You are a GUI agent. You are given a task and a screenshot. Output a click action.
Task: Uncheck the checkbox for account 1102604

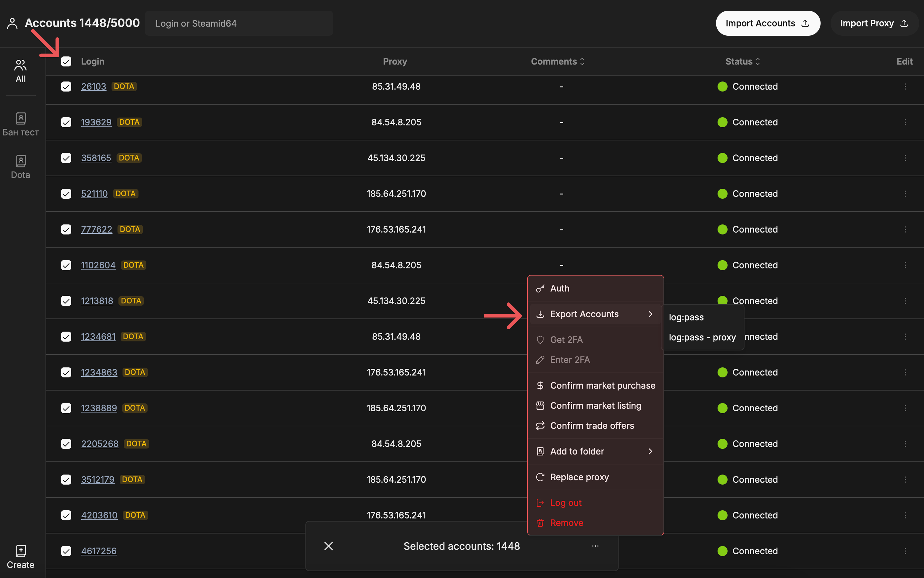click(66, 265)
